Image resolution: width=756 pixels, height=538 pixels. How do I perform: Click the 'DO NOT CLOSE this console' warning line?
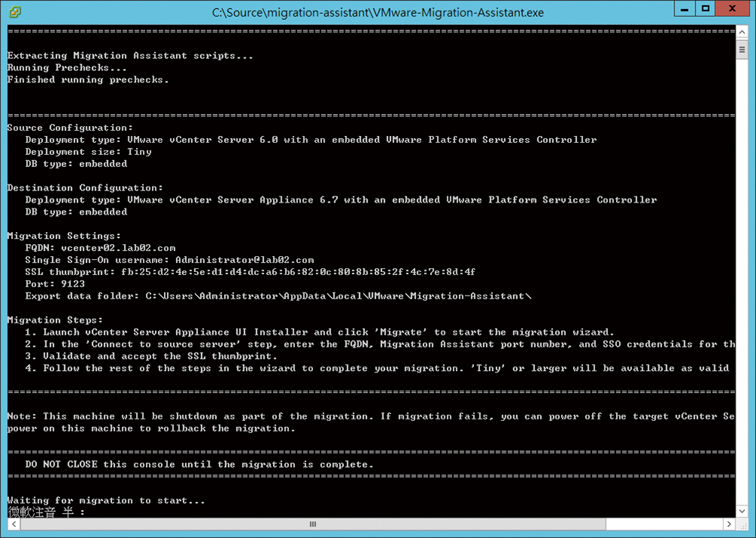point(200,464)
